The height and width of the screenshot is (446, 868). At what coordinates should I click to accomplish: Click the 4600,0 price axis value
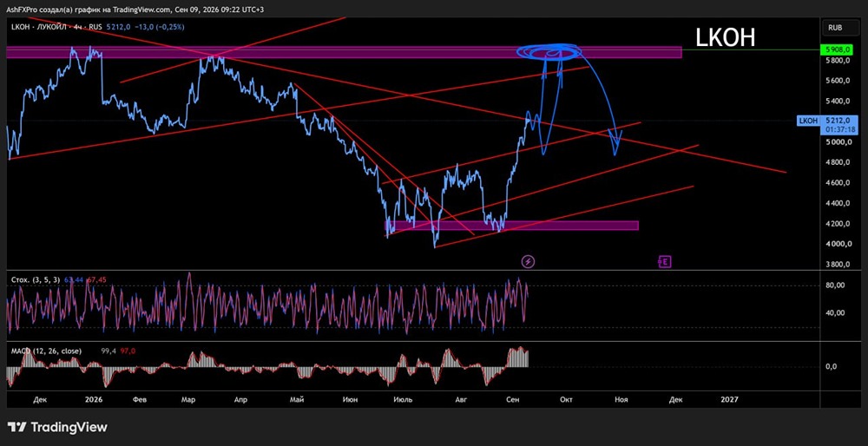click(x=838, y=183)
